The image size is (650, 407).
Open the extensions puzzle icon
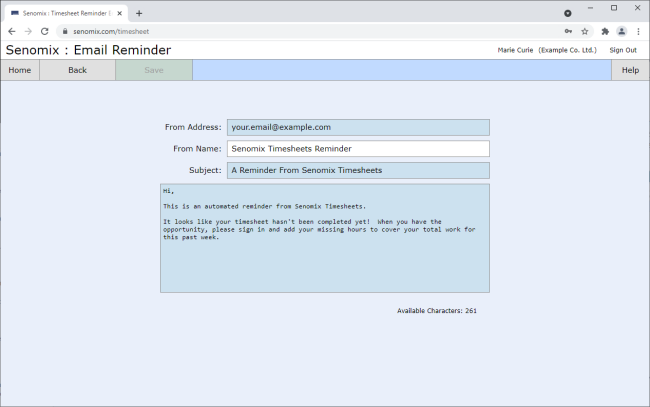605,31
